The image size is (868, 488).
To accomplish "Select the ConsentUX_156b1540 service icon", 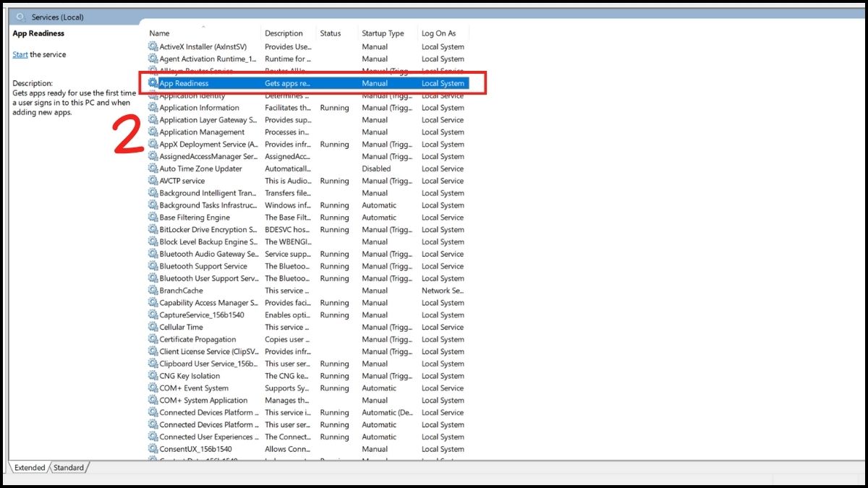I will pos(152,449).
